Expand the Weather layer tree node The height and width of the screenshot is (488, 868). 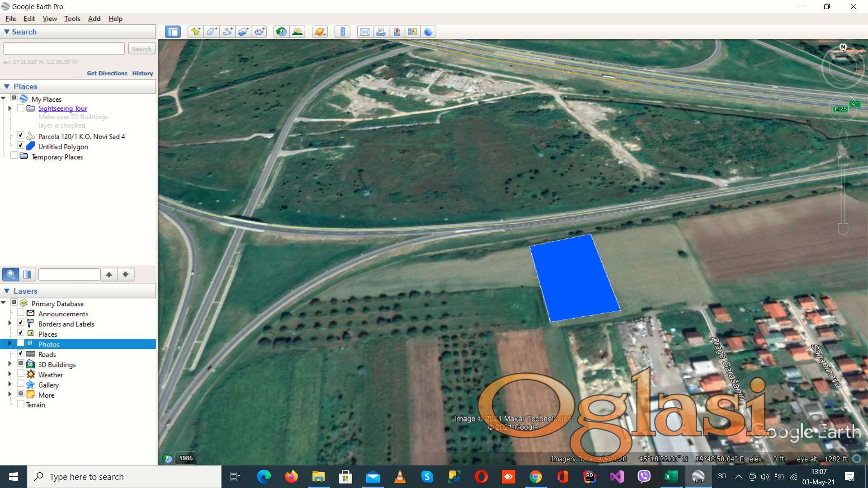(x=9, y=374)
